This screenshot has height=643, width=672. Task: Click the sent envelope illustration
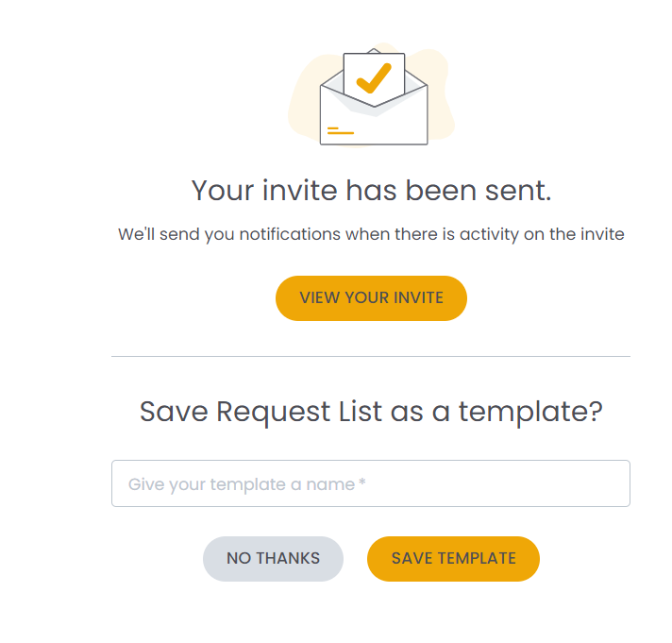click(374, 106)
